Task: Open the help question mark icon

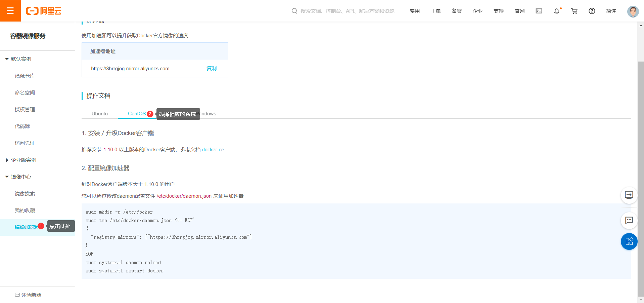Action: click(x=592, y=11)
